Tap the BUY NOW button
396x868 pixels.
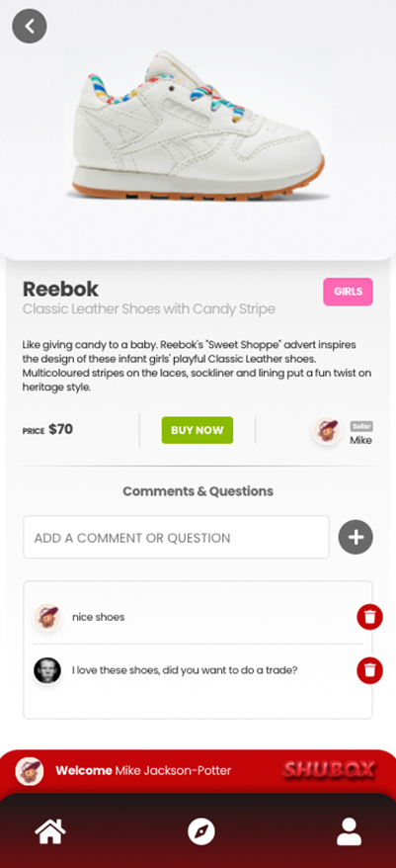pyautogui.click(x=198, y=430)
